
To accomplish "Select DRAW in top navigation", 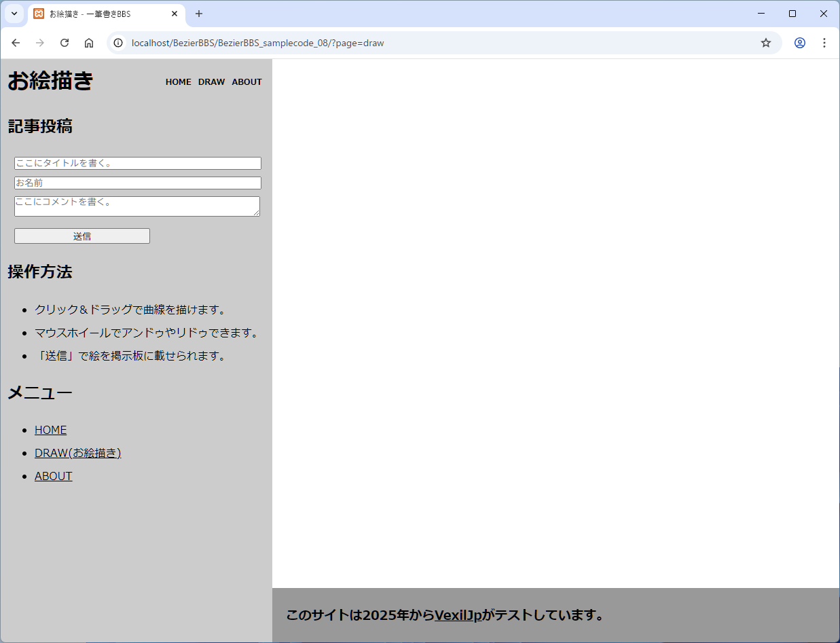I will (x=211, y=82).
